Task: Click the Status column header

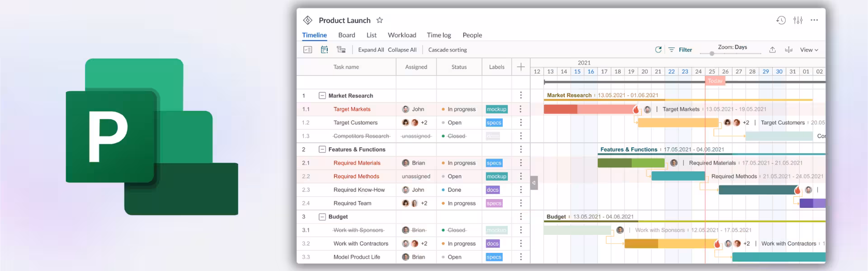Action: (x=459, y=67)
